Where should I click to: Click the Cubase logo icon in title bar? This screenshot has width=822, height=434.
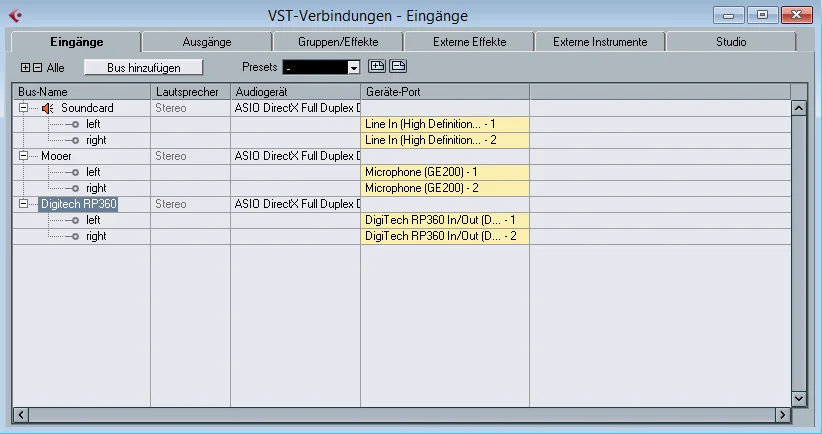pos(16,16)
